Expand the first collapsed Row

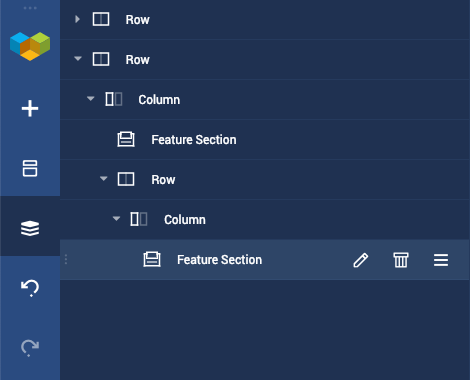[77, 19]
